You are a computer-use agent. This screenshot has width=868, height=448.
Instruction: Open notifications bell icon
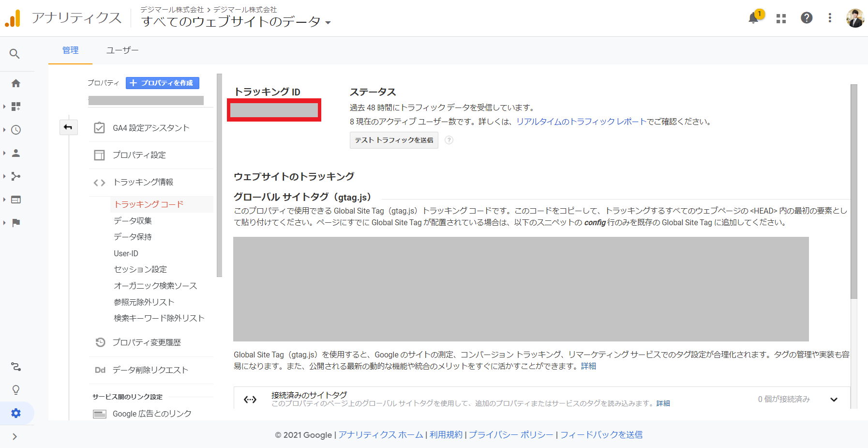point(754,18)
